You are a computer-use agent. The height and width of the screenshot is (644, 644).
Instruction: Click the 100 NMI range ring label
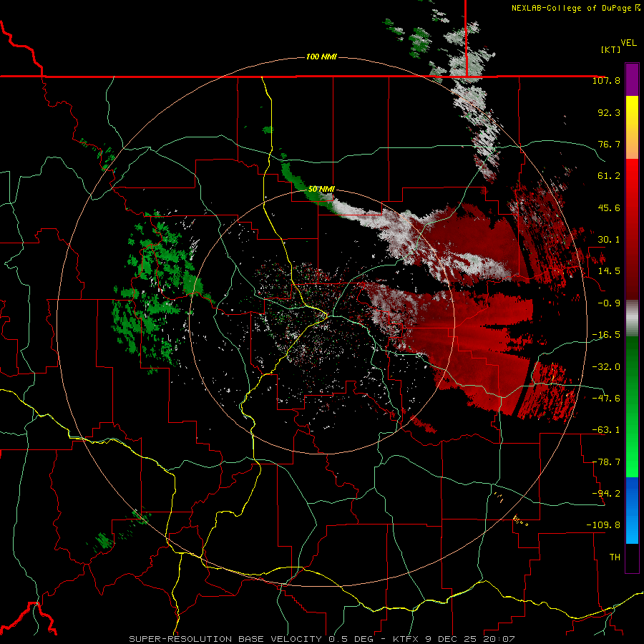tap(321, 57)
